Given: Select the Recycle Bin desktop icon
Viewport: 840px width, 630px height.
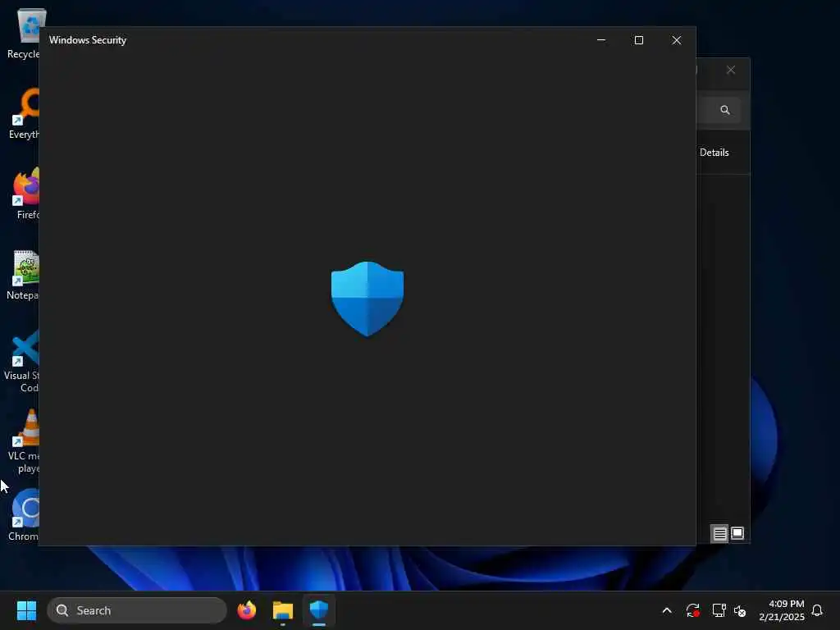Looking at the screenshot, I should (x=24, y=34).
